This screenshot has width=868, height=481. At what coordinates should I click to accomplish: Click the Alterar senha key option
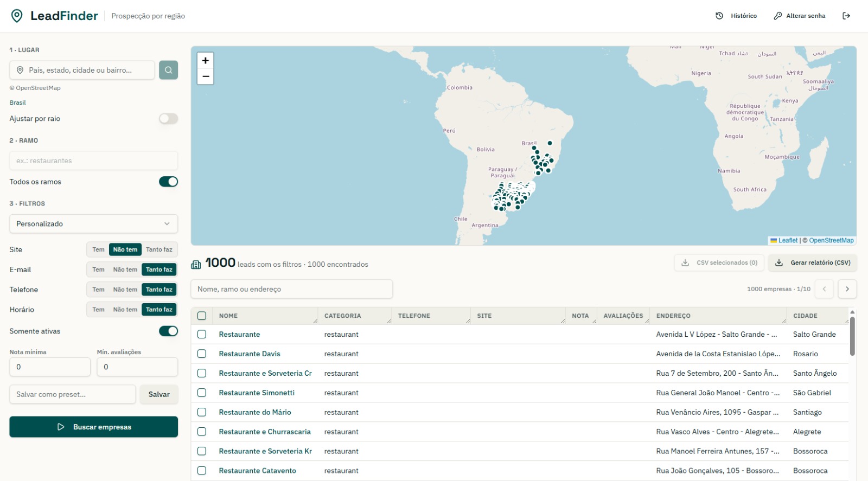point(800,16)
